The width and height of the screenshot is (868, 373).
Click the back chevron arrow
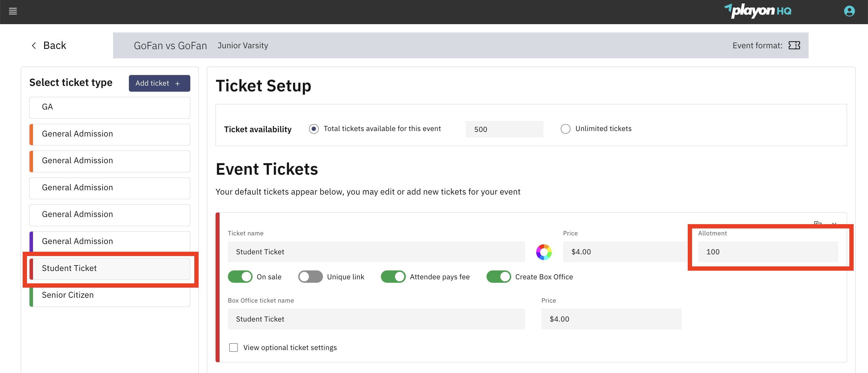click(x=34, y=45)
